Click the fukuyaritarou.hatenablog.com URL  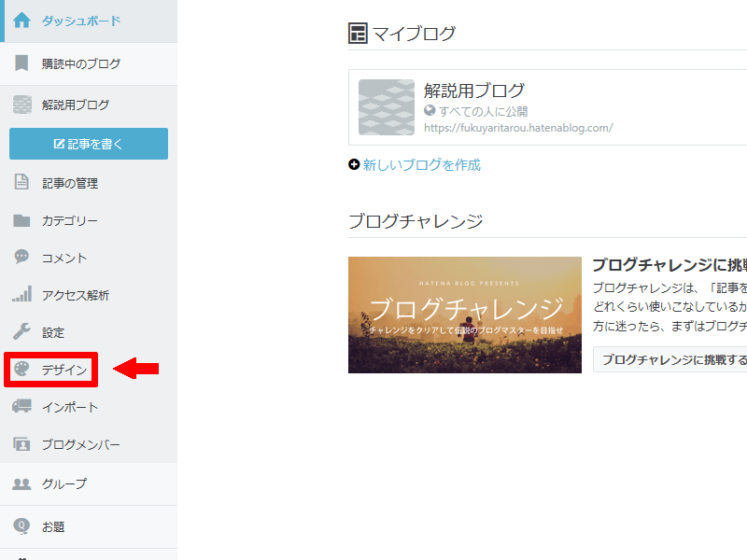(x=518, y=128)
